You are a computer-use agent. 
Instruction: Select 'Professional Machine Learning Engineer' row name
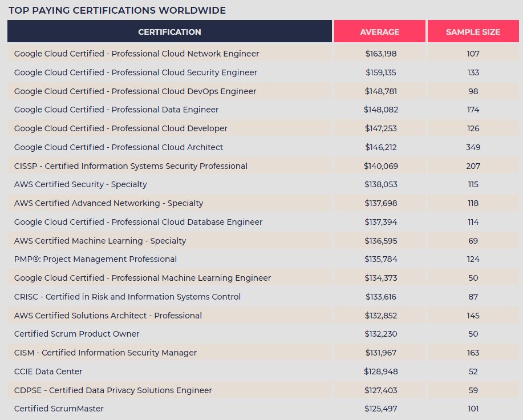pyautogui.click(x=143, y=277)
